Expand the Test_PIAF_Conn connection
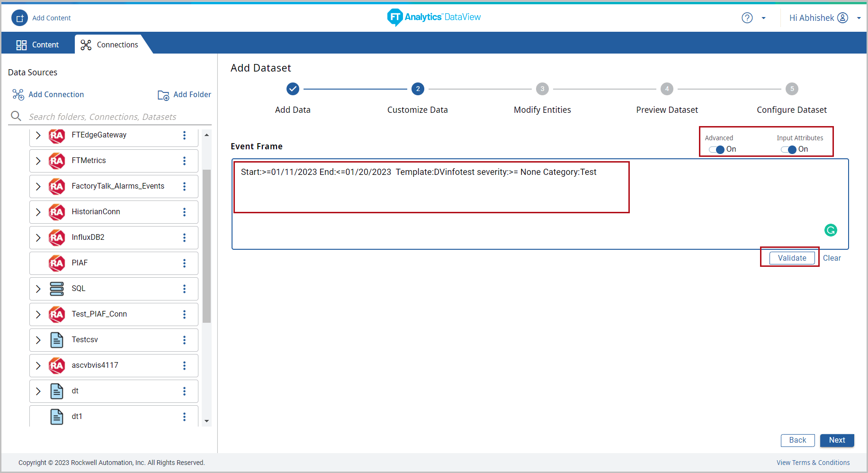868x473 pixels. pos(38,315)
